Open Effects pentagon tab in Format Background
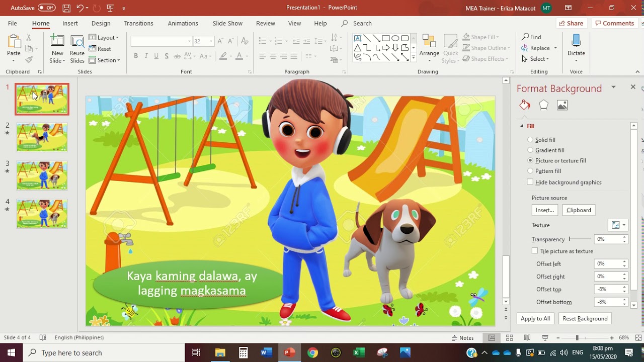Screen dimensions: 644x362 tap(543, 105)
